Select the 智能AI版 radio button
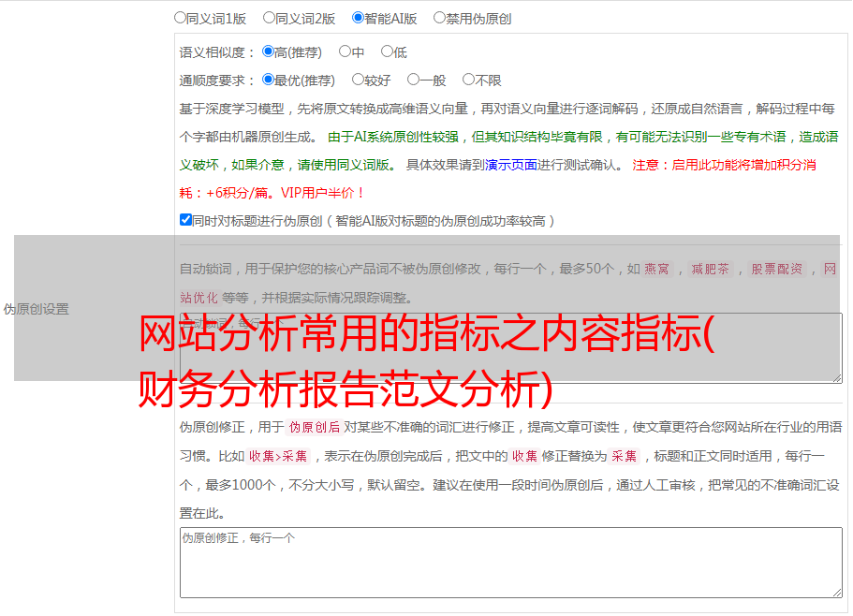853x616 pixels. (358, 18)
